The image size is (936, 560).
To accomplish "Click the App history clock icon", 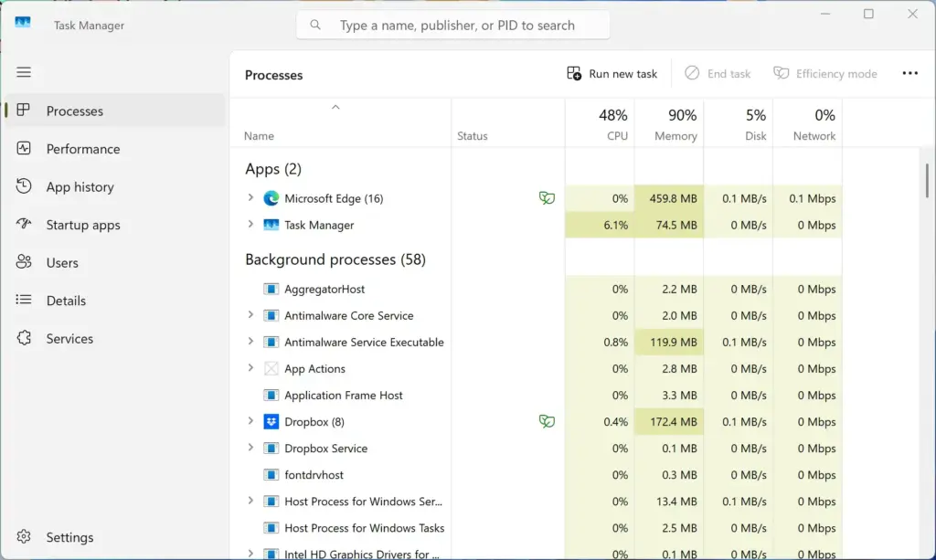I will pos(23,186).
